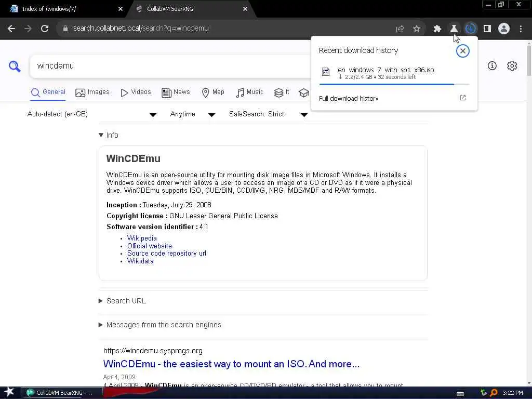Close the Recent download history popup
532x399 pixels.
click(x=462, y=51)
